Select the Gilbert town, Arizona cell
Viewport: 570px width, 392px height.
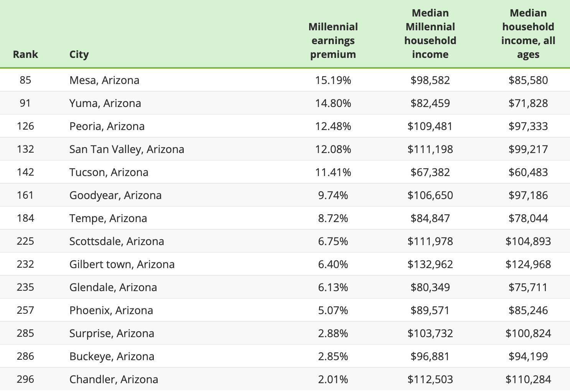122,264
